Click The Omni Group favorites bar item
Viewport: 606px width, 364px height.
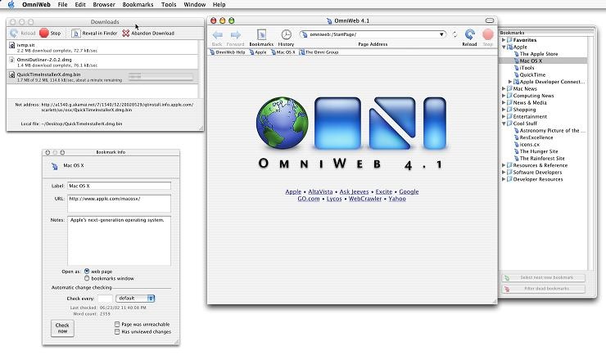click(x=319, y=52)
